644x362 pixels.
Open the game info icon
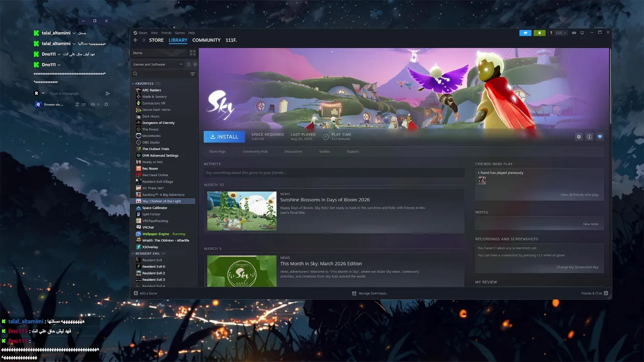pos(589,137)
